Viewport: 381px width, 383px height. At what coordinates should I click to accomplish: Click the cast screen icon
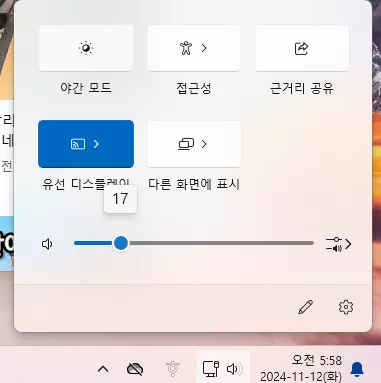[78, 144]
